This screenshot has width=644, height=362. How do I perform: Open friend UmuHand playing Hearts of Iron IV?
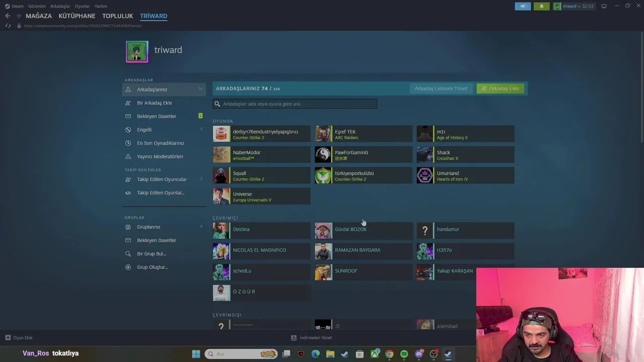(x=465, y=175)
